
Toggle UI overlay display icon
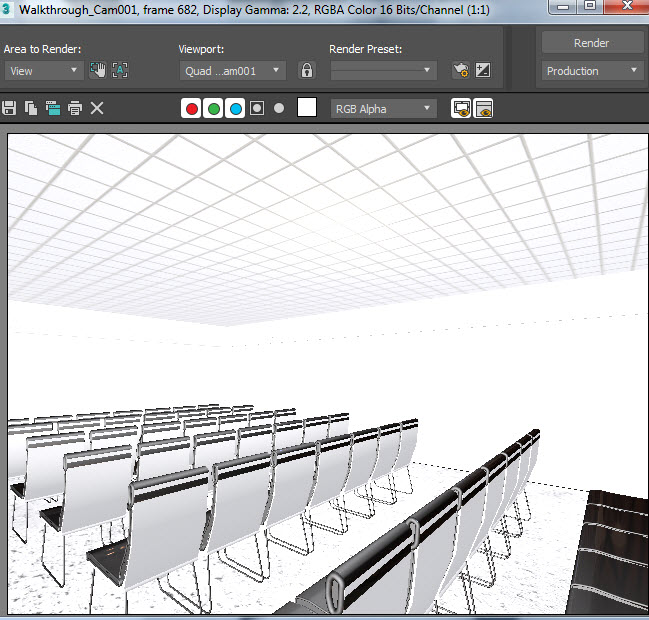[461, 109]
